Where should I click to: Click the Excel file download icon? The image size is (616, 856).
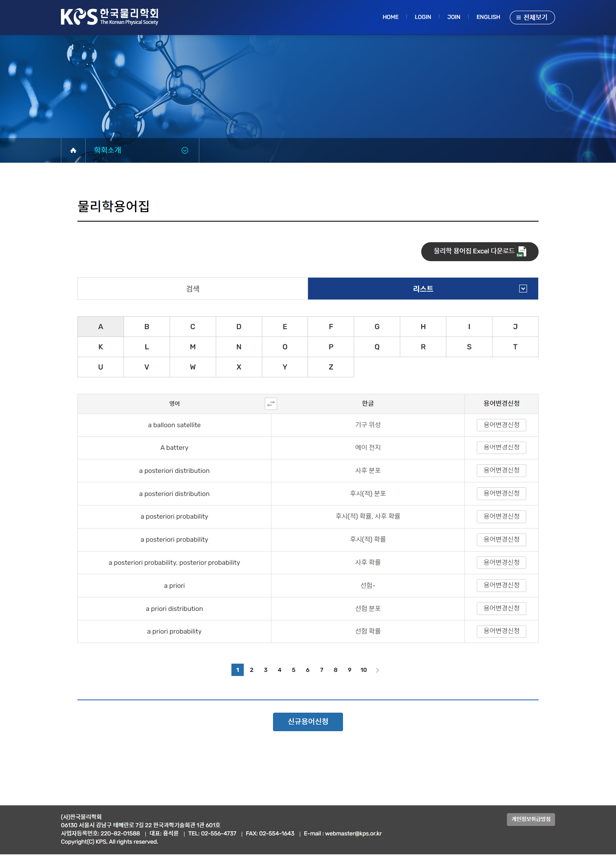point(522,252)
